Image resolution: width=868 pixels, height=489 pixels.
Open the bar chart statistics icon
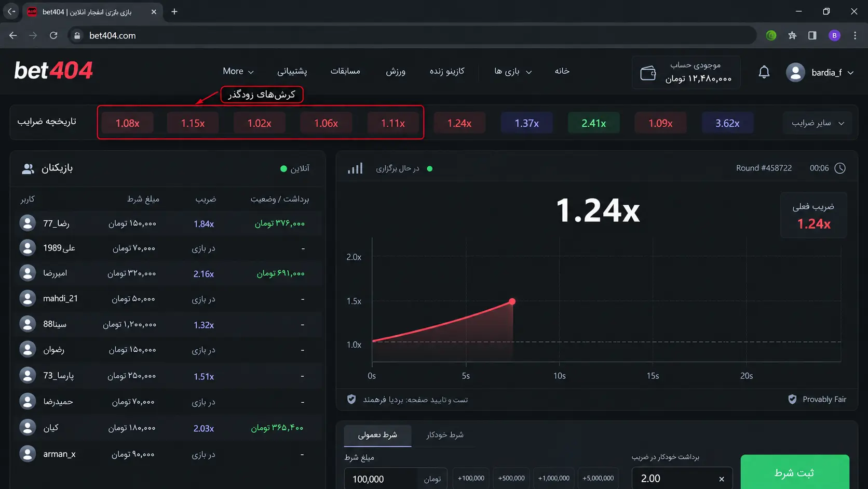pyautogui.click(x=355, y=168)
